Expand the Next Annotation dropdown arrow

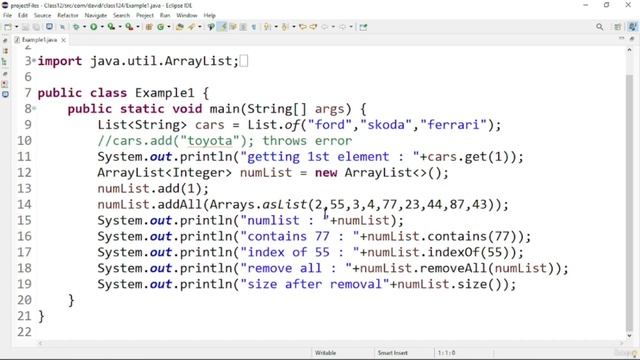pyautogui.click(x=276, y=27)
